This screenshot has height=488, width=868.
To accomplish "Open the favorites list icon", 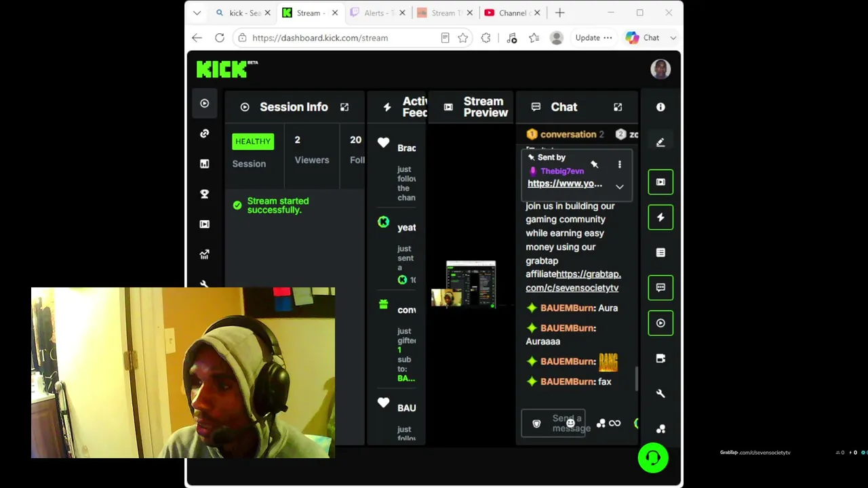I will 534,38.
